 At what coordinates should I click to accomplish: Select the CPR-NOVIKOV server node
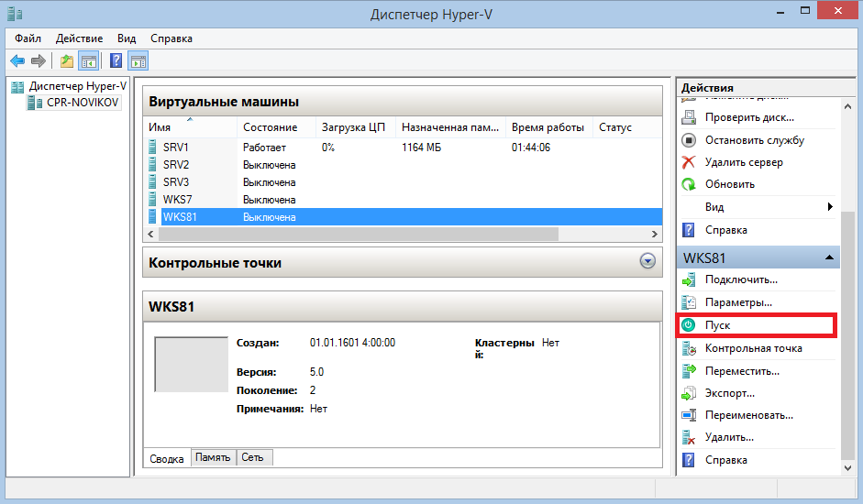83,103
